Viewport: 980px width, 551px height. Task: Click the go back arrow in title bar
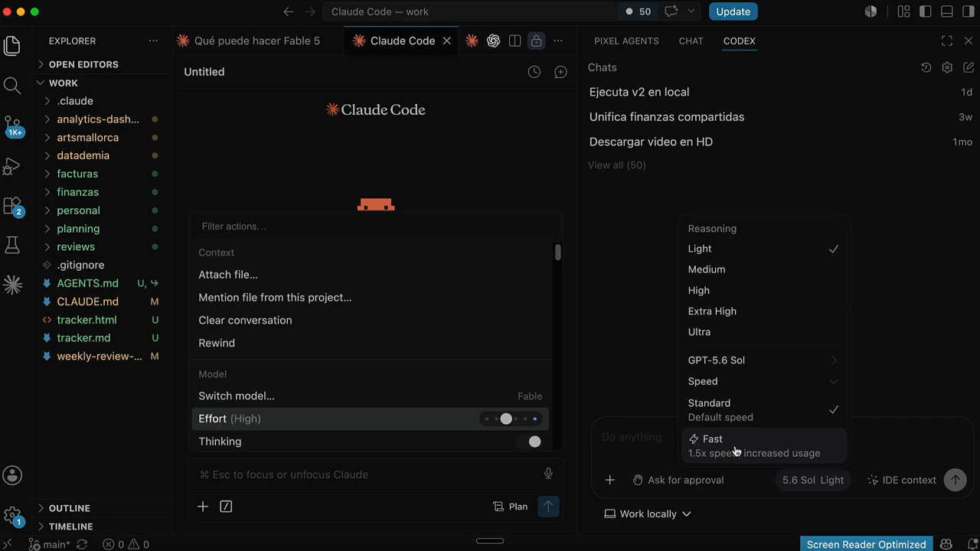[288, 11]
